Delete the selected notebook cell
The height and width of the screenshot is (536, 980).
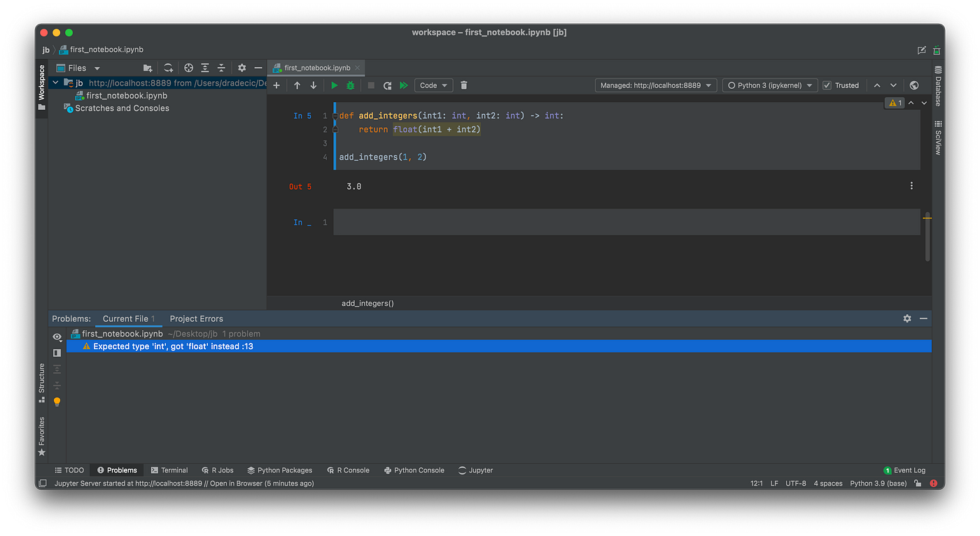click(x=463, y=85)
